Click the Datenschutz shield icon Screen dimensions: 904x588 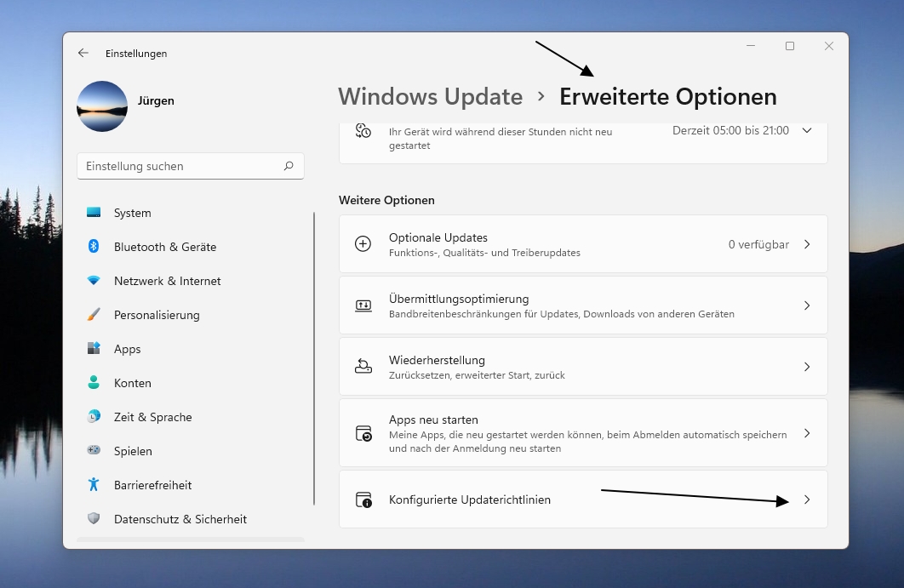pyautogui.click(x=94, y=519)
